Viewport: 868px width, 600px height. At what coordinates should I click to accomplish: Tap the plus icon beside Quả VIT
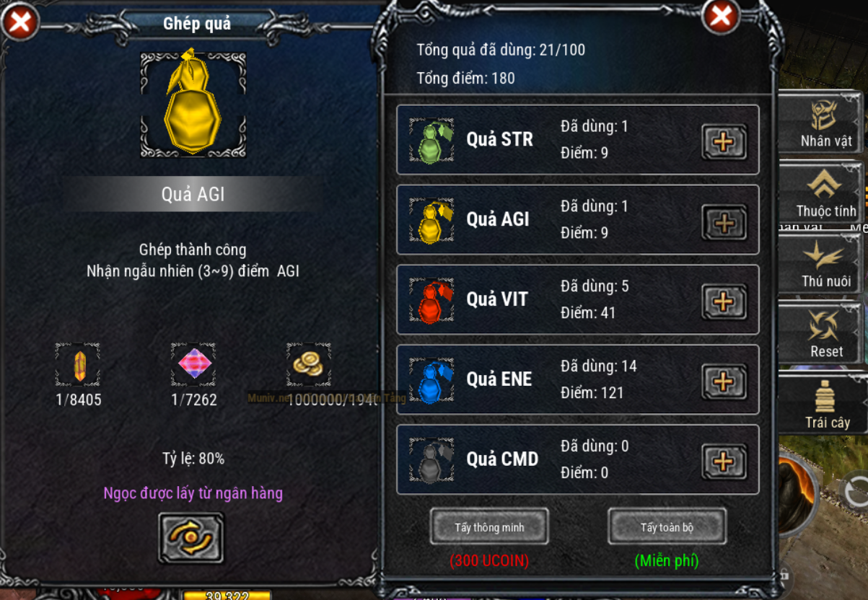(x=724, y=301)
